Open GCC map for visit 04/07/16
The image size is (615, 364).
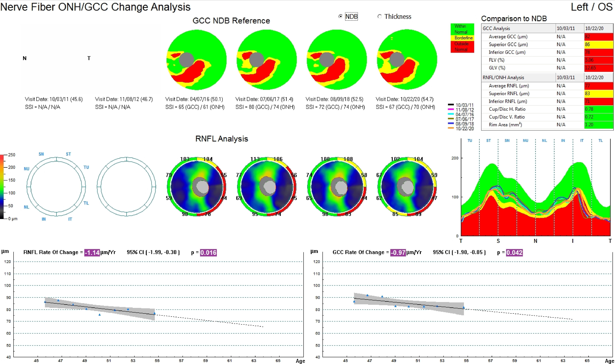(x=197, y=60)
